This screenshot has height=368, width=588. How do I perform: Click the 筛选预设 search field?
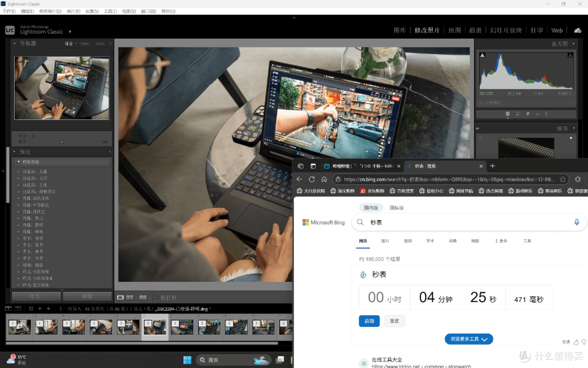(62, 162)
